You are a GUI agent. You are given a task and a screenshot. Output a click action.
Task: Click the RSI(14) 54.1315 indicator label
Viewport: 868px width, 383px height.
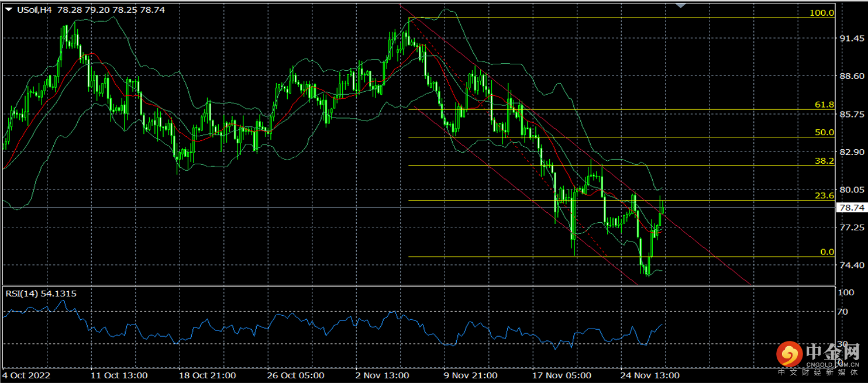tap(41, 294)
